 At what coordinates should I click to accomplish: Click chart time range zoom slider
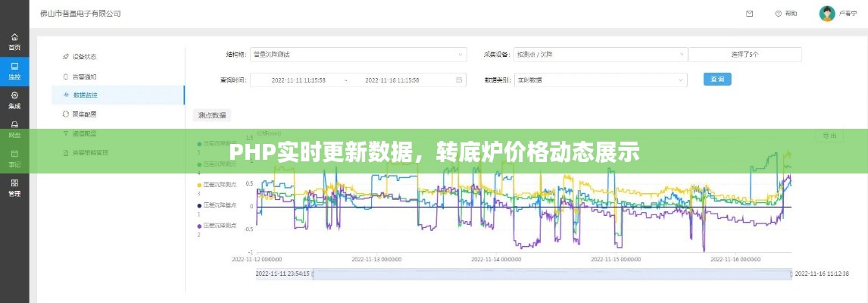coord(552,273)
